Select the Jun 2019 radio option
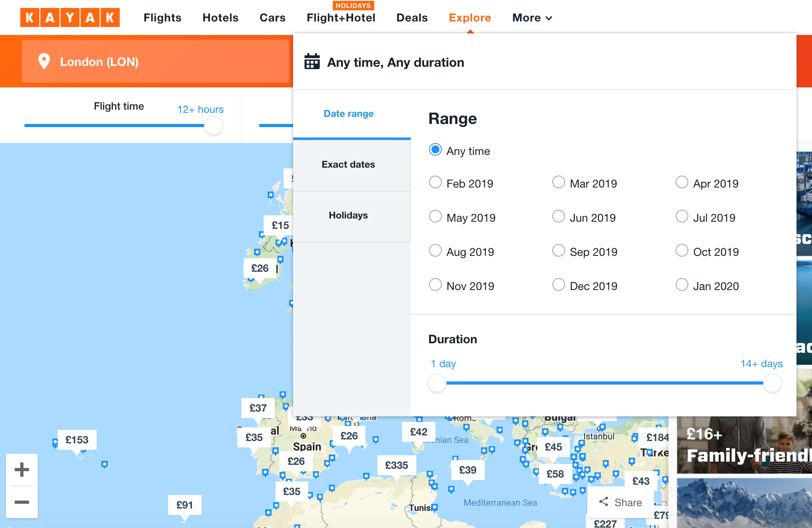812x528 pixels. point(559,217)
